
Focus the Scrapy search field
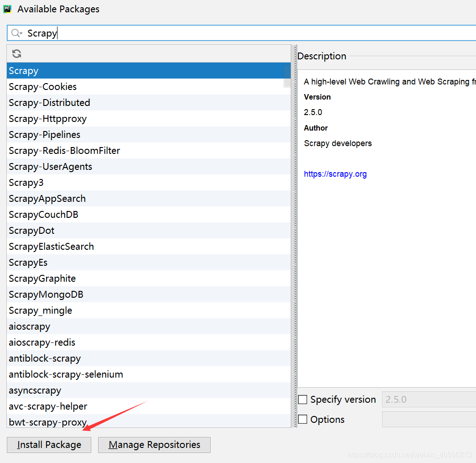[x=241, y=33]
